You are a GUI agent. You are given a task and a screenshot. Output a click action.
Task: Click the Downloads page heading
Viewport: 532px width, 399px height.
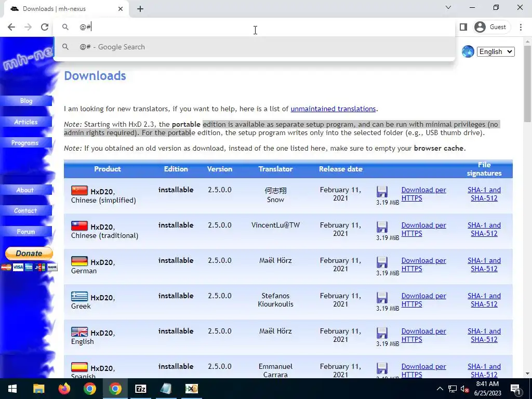(95, 76)
